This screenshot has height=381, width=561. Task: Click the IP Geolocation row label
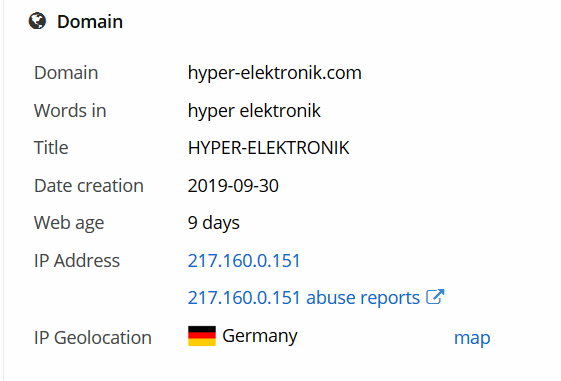(93, 338)
